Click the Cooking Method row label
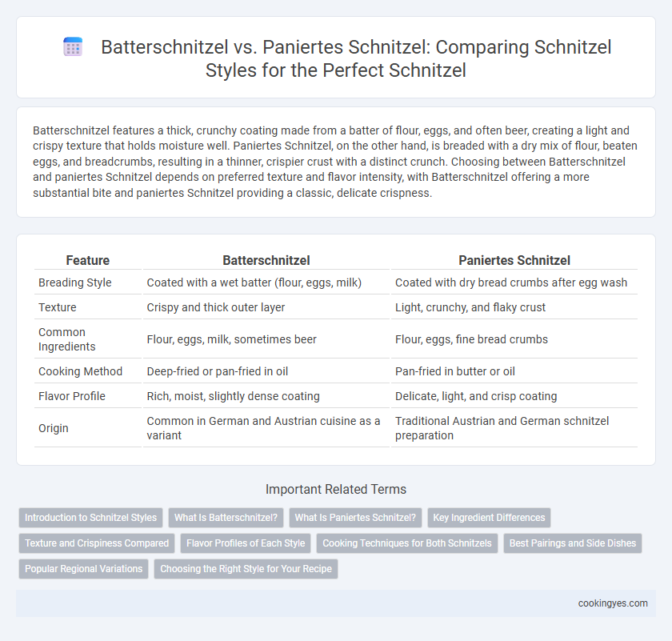Screen dimensions: 672x641 80,371
